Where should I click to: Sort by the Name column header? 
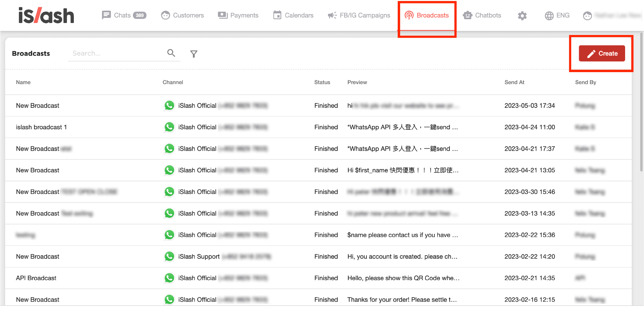pyautogui.click(x=23, y=82)
